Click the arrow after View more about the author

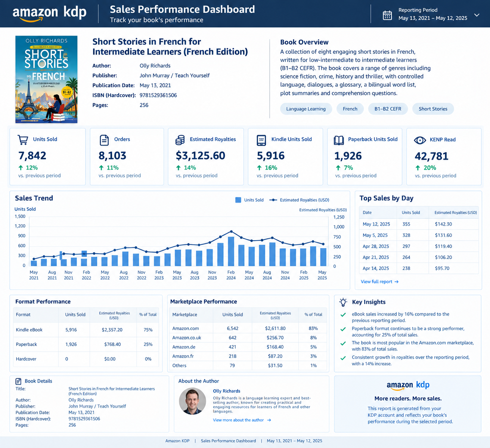coord(269,420)
